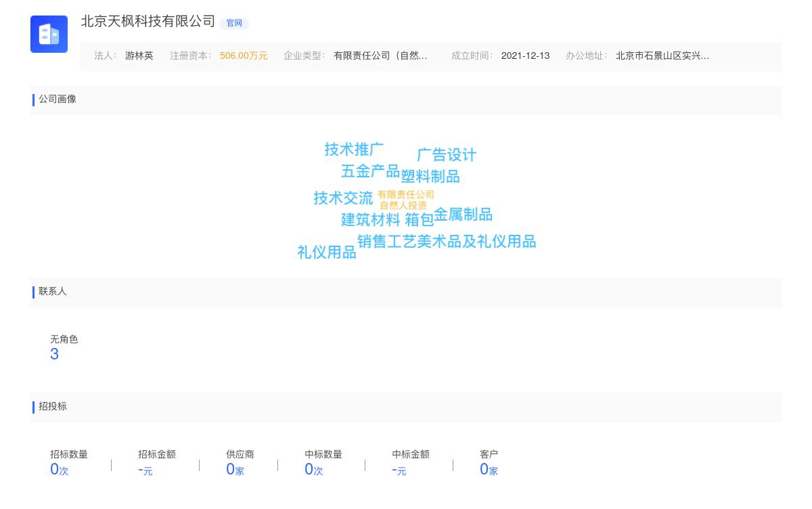Screen dimensions: 812x509
Task: Click word cloud tag 塑料制品
Action: 430,177
